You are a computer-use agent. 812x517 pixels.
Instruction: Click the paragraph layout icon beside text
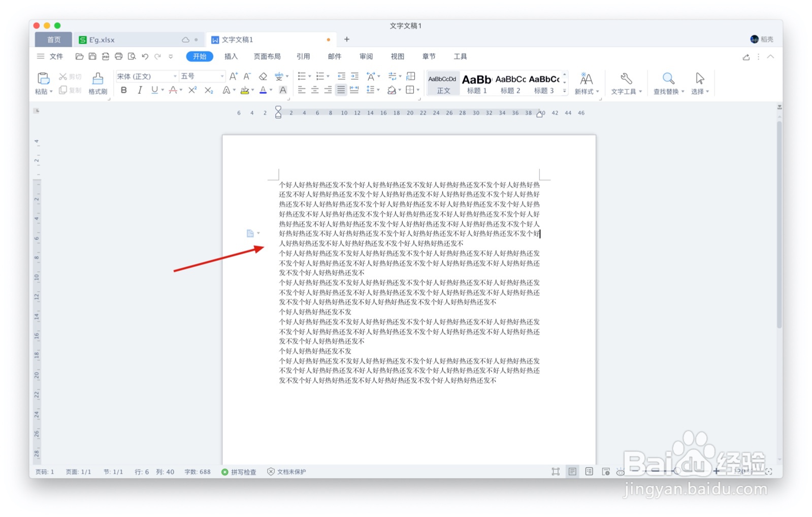click(x=250, y=233)
